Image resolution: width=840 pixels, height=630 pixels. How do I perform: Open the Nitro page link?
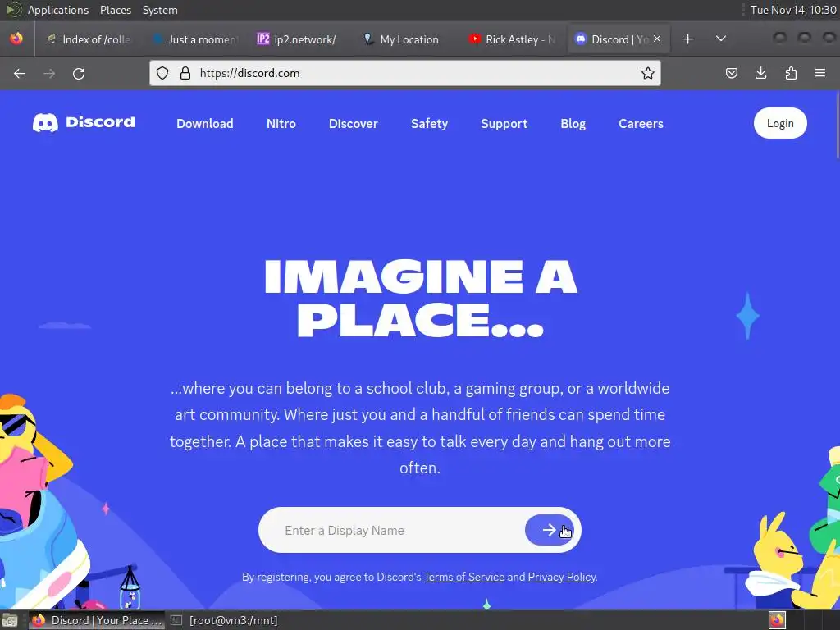pos(281,124)
